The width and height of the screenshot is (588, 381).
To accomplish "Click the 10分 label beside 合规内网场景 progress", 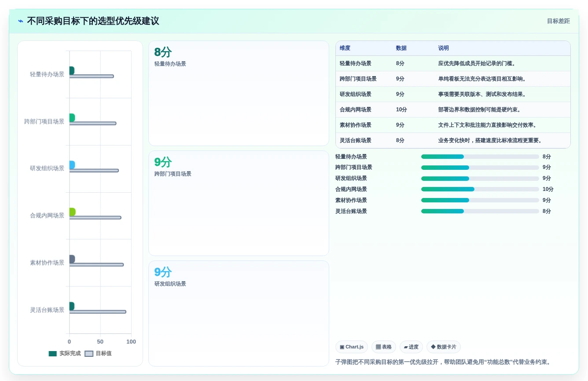I will tap(548, 190).
